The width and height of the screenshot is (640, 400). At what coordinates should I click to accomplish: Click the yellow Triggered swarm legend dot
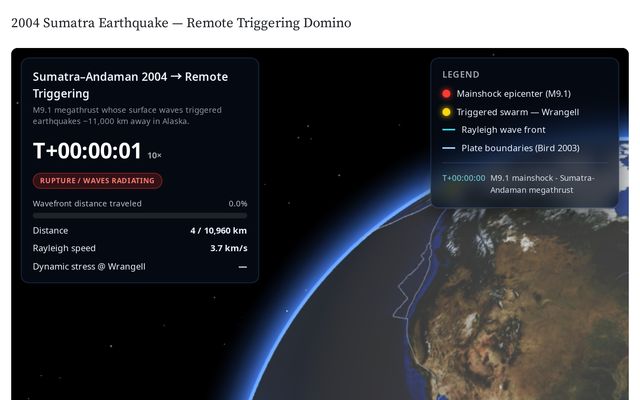click(x=446, y=112)
